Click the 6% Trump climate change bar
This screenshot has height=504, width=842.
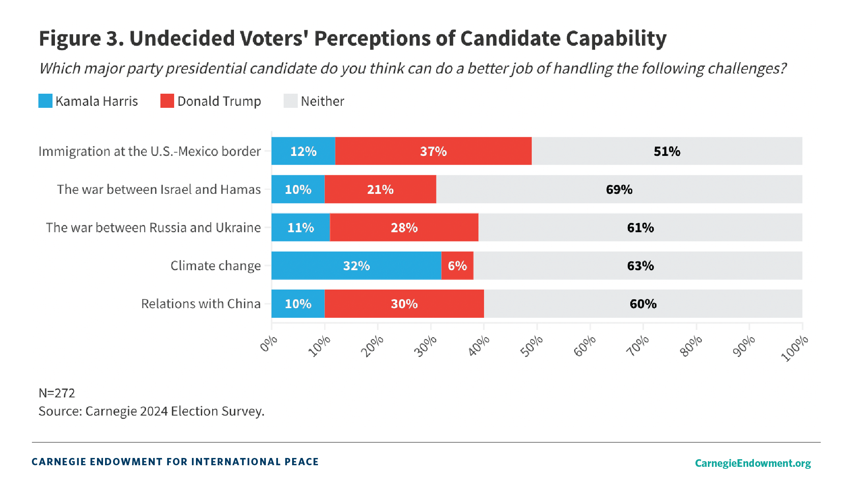(x=457, y=266)
